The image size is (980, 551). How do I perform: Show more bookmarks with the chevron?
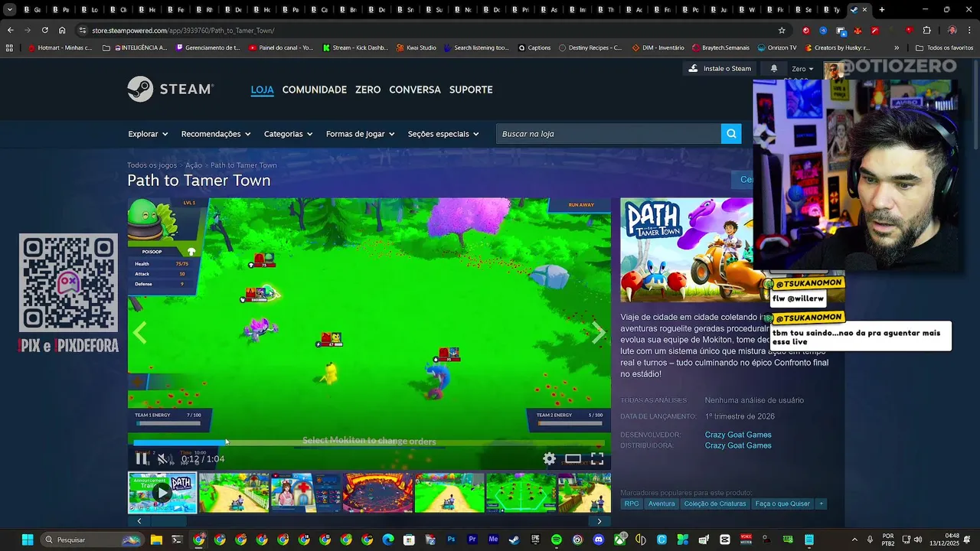[897, 47]
